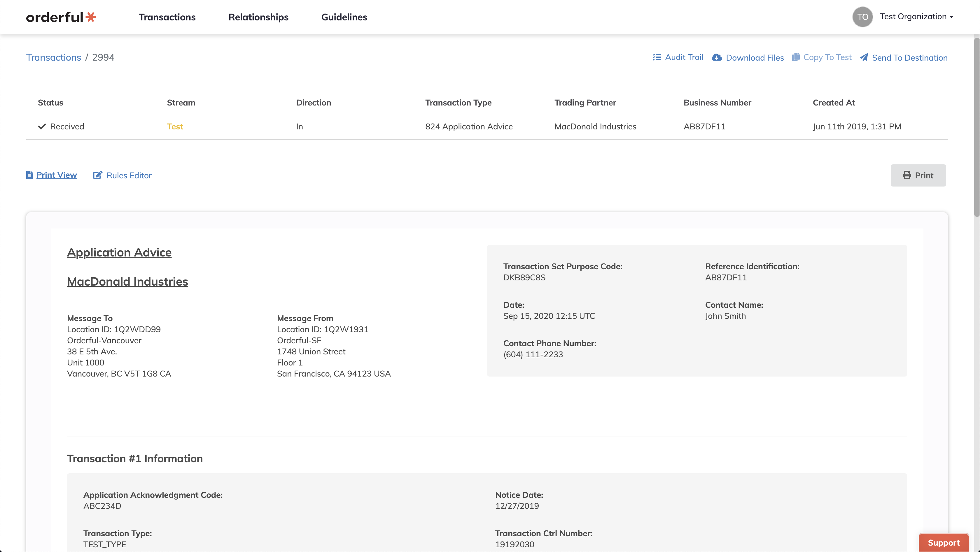
Task: Click the In direction value
Action: (x=300, y=126)
